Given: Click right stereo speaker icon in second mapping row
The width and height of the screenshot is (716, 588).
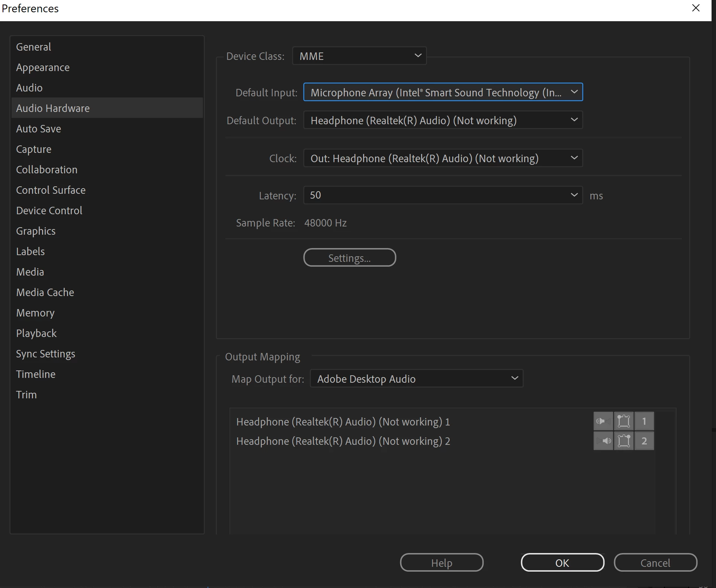Looking at the screenshot, I should point(603,441).
